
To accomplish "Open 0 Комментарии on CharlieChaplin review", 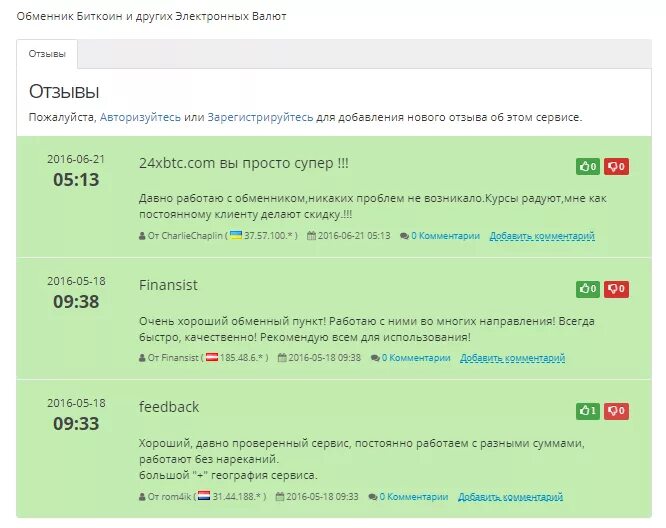I will point(445,236).
